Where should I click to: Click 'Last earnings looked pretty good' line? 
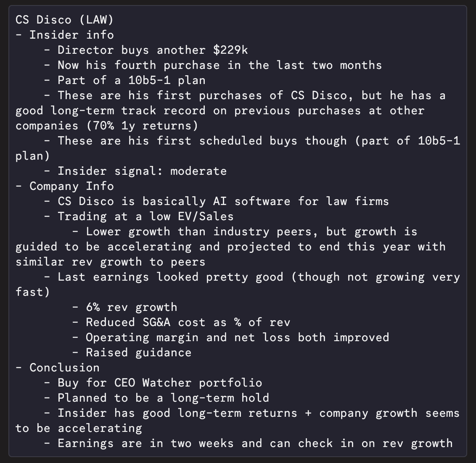[x=238, y=284]
